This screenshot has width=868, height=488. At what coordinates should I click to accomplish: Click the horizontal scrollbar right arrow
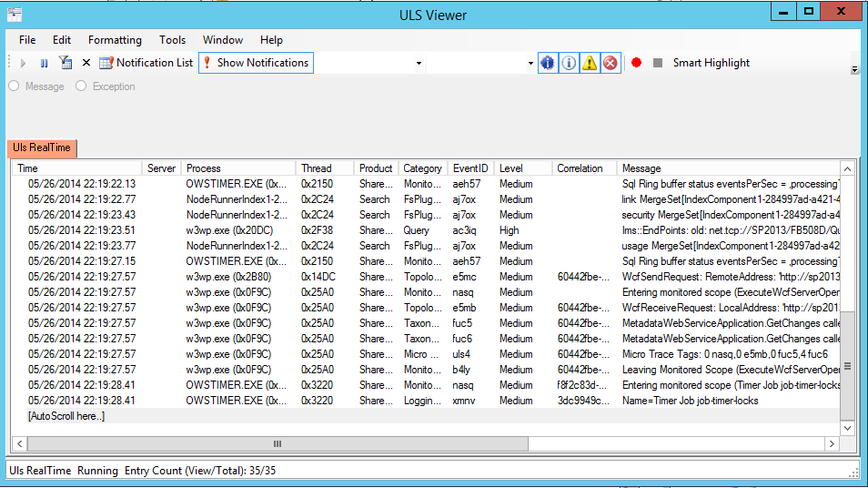point(832,443)
